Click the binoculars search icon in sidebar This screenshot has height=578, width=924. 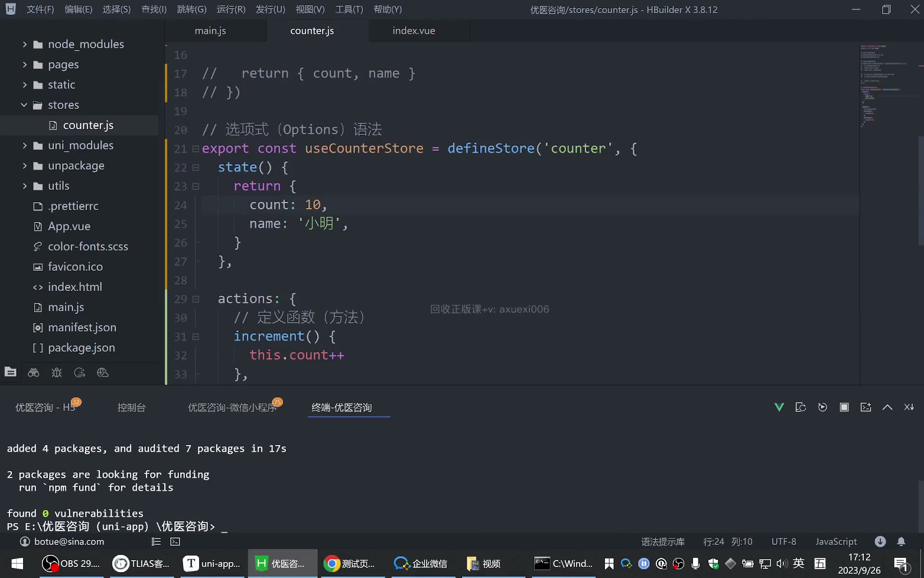pyautogui.click(x=34, y=372)
